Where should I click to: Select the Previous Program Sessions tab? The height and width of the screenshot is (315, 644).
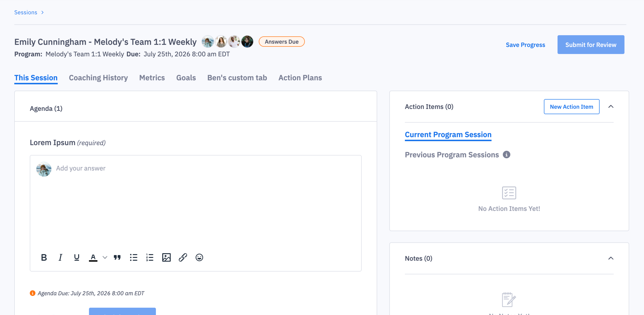[451, 155]
